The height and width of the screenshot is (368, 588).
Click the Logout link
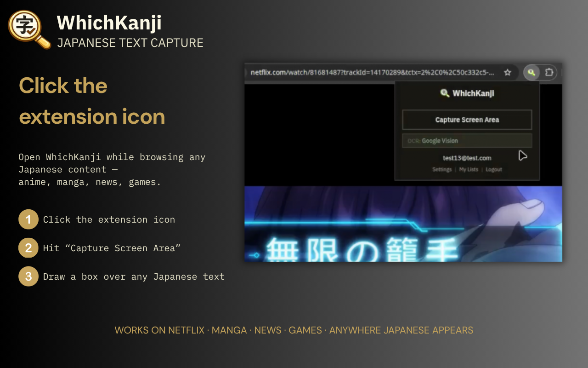pos(494,169)
